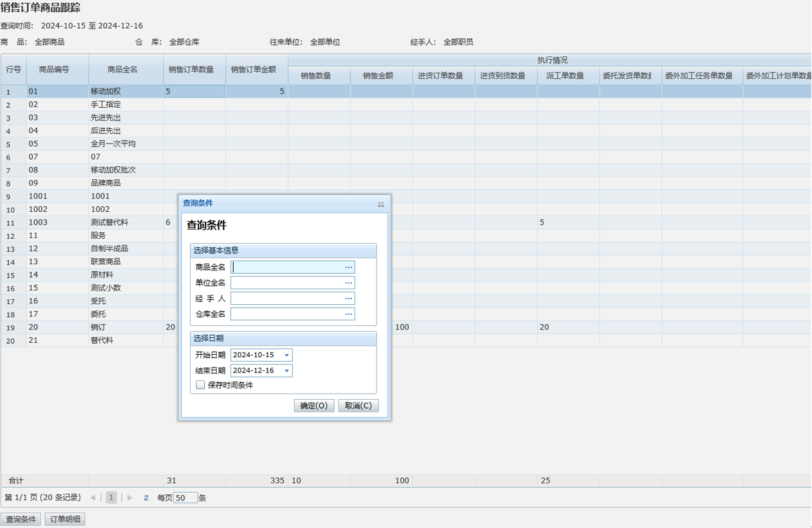Click the 订单明细 button at the bottom

[65, 520]
